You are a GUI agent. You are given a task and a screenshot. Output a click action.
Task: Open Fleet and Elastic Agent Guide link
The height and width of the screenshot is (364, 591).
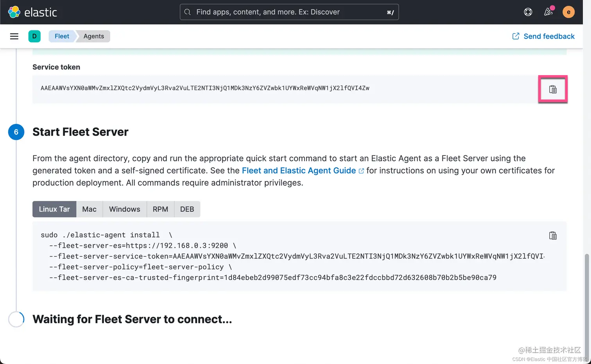click(303, 170)
